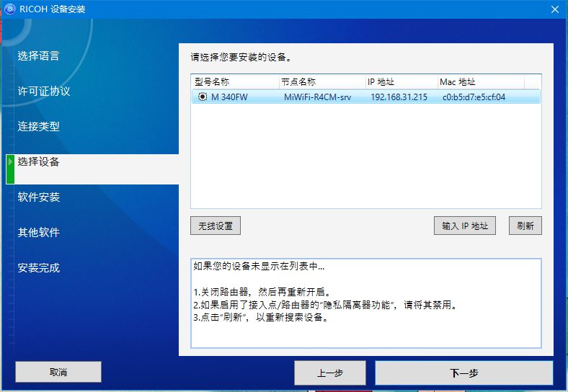Select the 选择语言 step in sidebar

(x=38, y=55)
